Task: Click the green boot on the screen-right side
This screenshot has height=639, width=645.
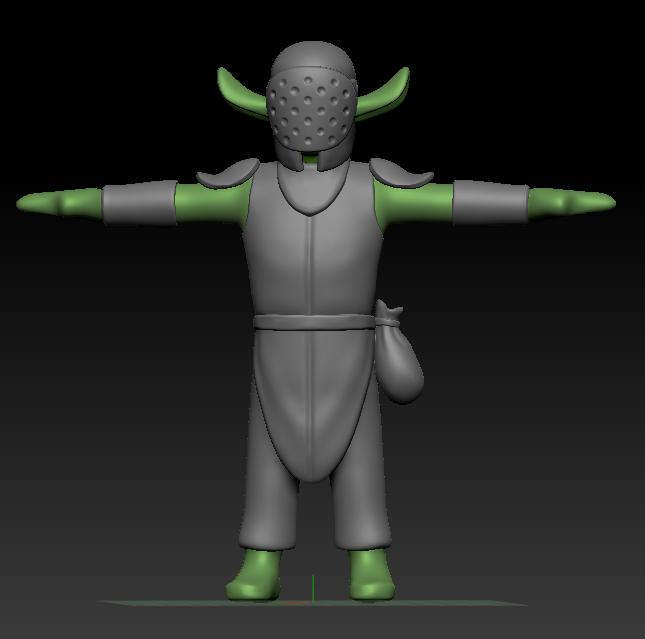Action: point(371,574)
